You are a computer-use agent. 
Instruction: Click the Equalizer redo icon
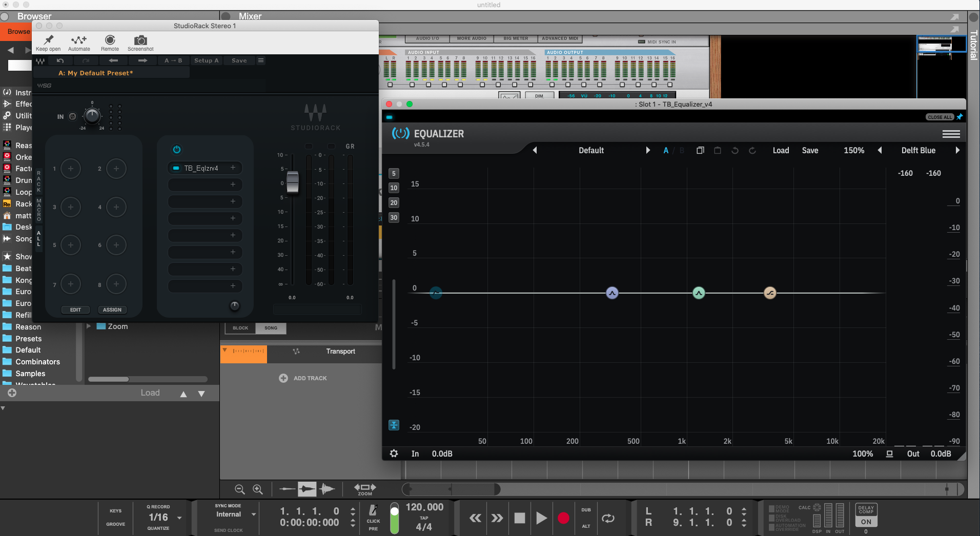coord(752,150)
